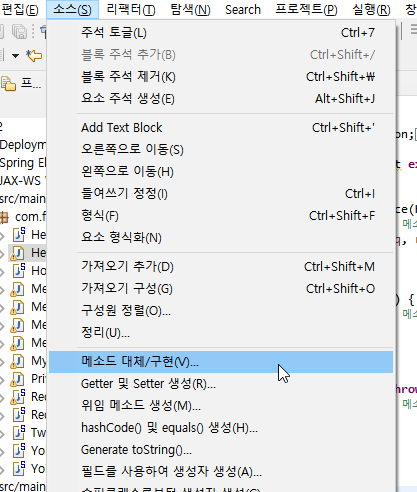Open the dropdown arrow beside the Last Edit Location icon
417x492 pixels.
point(15,56)
